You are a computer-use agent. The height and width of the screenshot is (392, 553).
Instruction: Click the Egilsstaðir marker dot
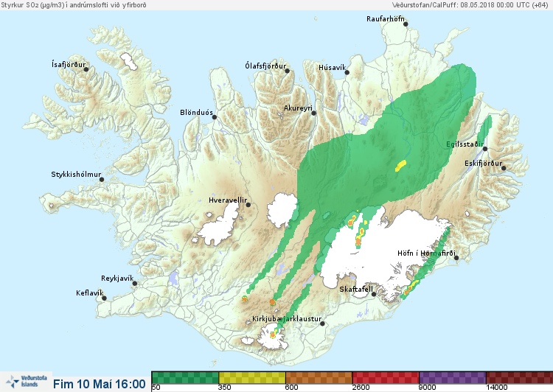(485, 149)
